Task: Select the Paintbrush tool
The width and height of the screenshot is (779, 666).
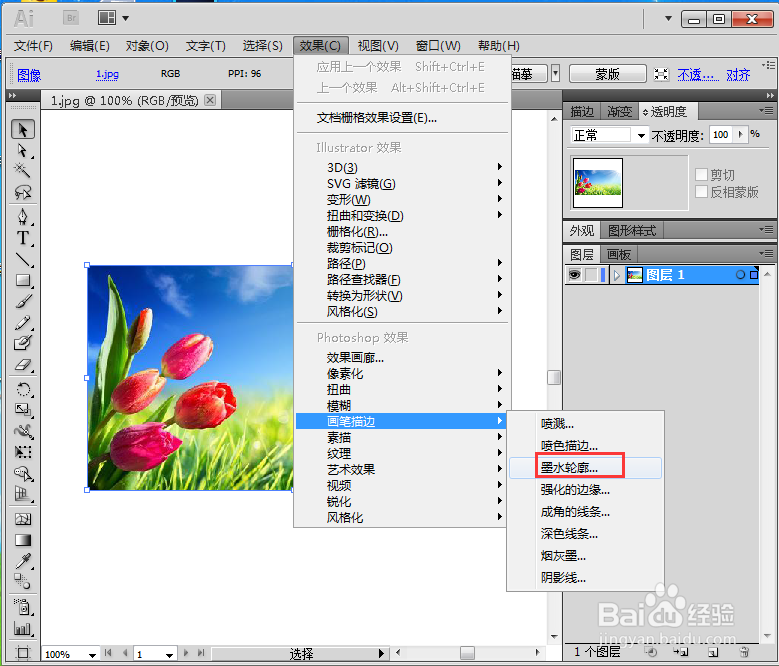Action: coord(23,301)
